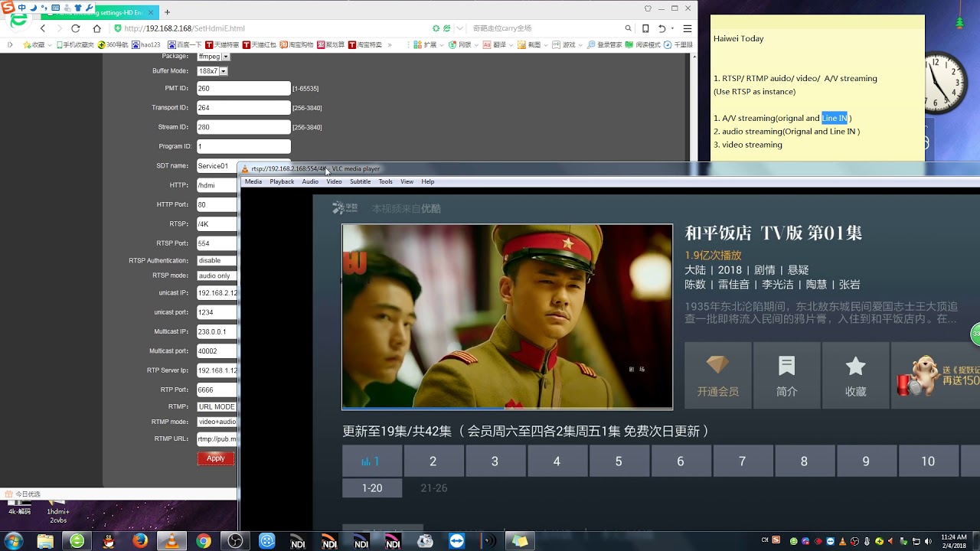Click the Program ID field
This screenshot has width=980, height=551.
pyautogui.click(x=243, y=146)
